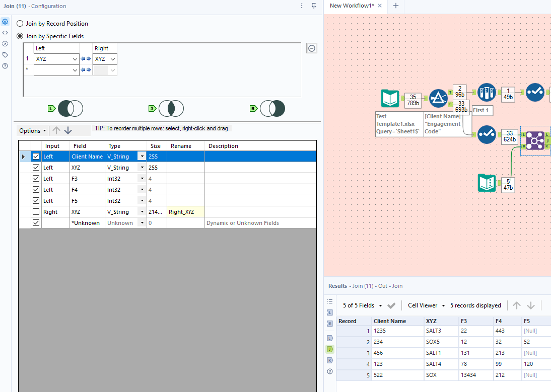Click the Join tool icon on canvas

tap(535, 140)
